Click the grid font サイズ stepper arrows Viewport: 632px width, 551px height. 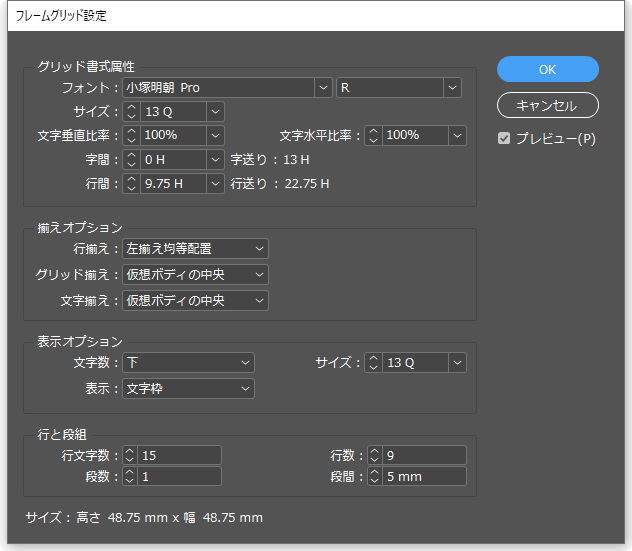pos(131,111)
